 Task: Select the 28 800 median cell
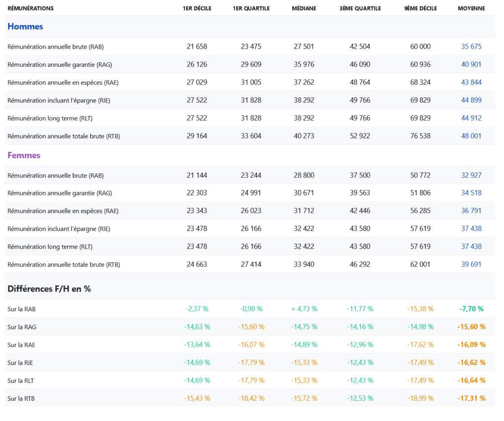304,175
